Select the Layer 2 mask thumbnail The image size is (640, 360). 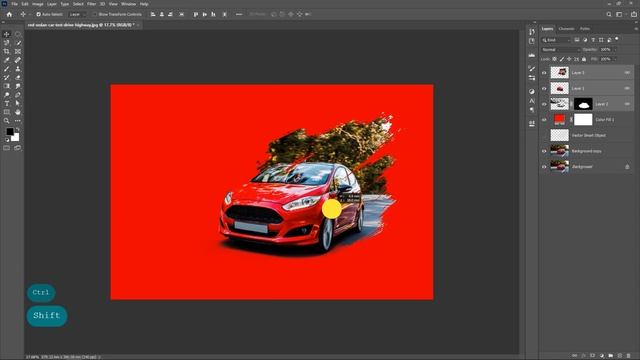(583, 104)
